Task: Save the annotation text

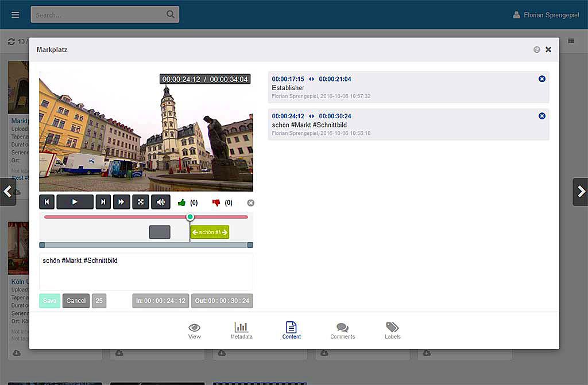Action: point(49,301)
